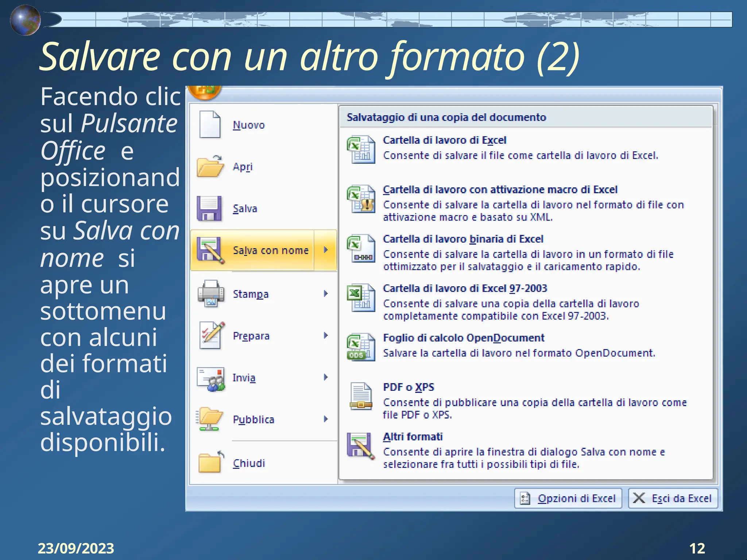
Task: Click the Salva con nome floppy-pencil icon
Action: click(x=210, y=250)
